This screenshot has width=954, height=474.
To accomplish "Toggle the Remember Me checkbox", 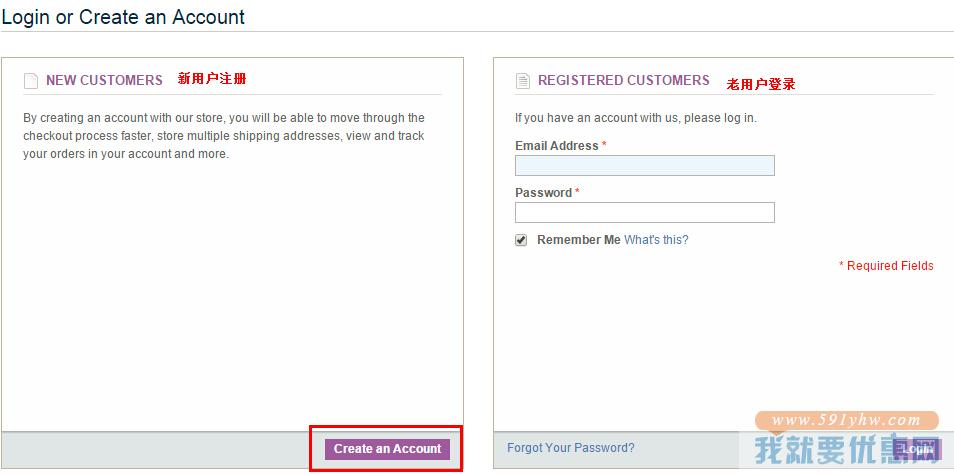I will [x=521, y=240].
